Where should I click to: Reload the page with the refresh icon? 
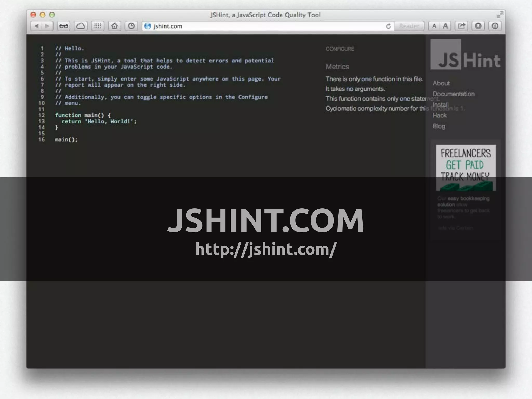click(388, 26)
